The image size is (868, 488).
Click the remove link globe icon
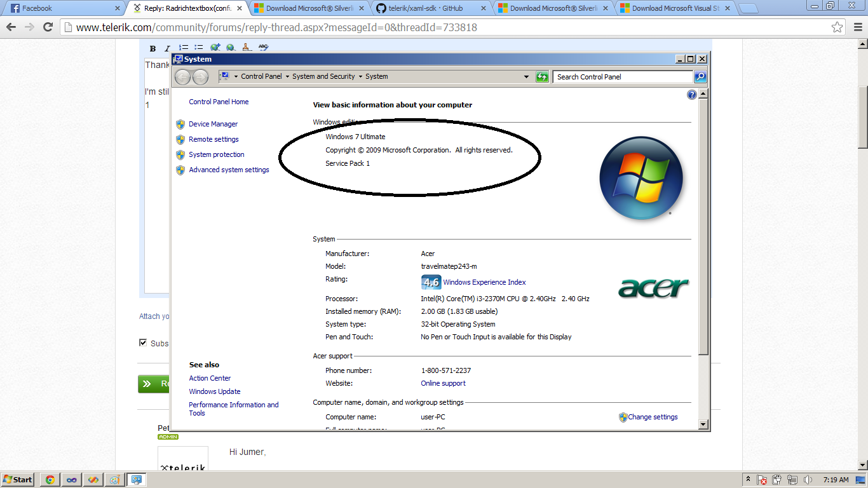[231, 48]
